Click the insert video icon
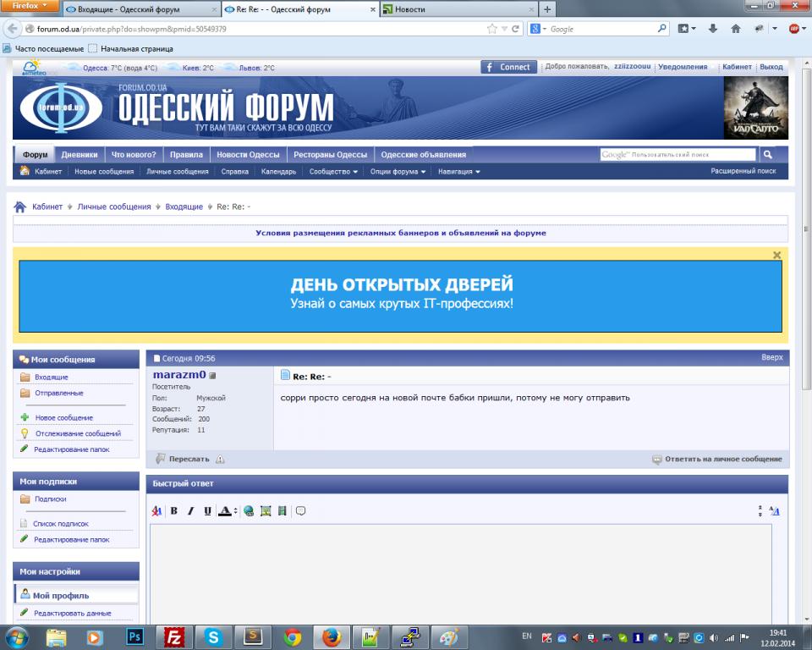Viewport: 812px width, 650px height. coord(282,511)
